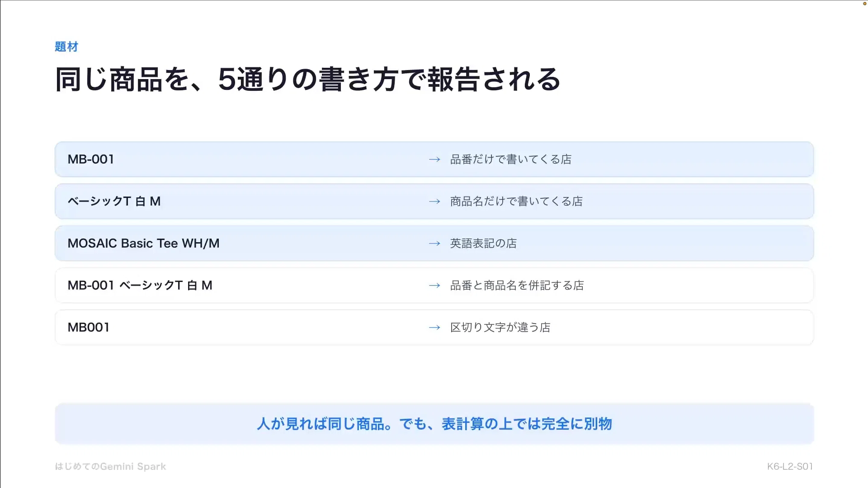
Task: Click the arrow beside 商品名だけで書いてくる店
Action: point(434,202)
